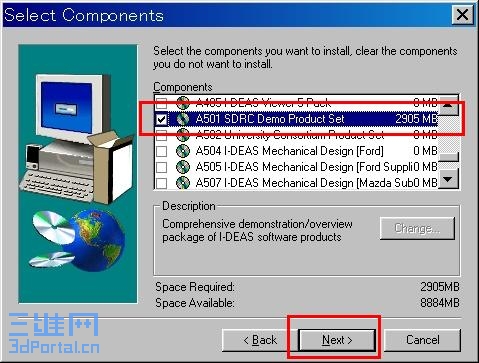Select the A502 University Consortium Product Set row
Image resolution: width=479 pixels, height=363 pixels.
coord(296,135)
